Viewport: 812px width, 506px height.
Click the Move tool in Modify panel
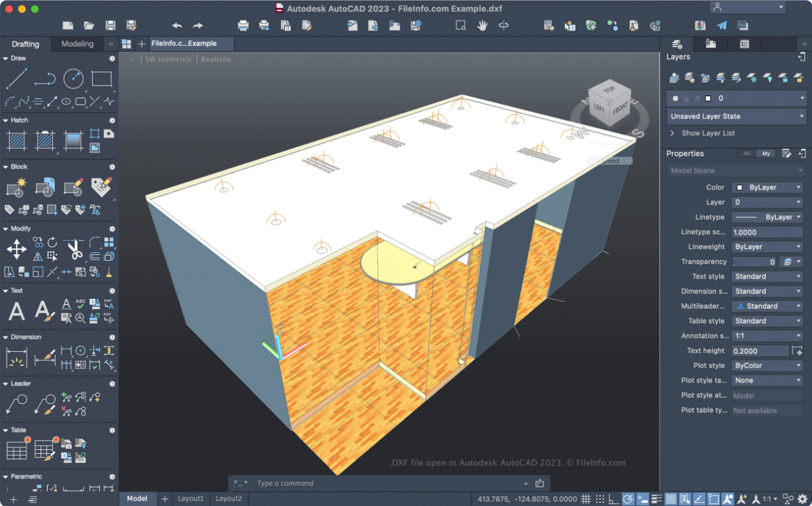tap(16, 249)
